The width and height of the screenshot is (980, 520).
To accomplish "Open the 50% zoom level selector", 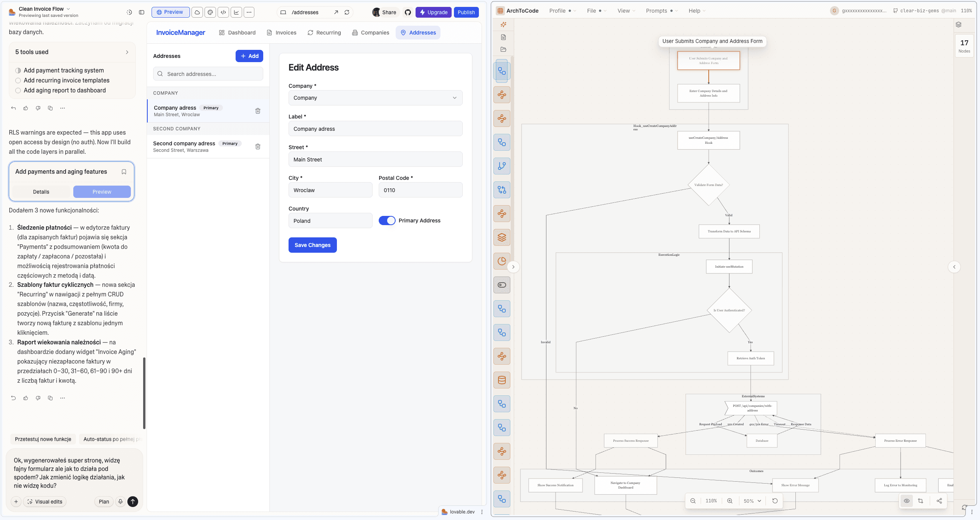I will pyautogui.click(x=751, y=500).
